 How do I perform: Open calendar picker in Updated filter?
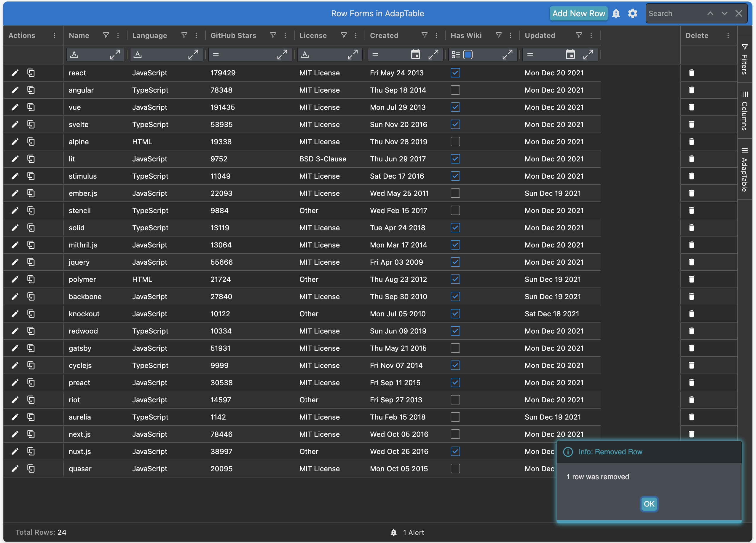pos(571,54)
